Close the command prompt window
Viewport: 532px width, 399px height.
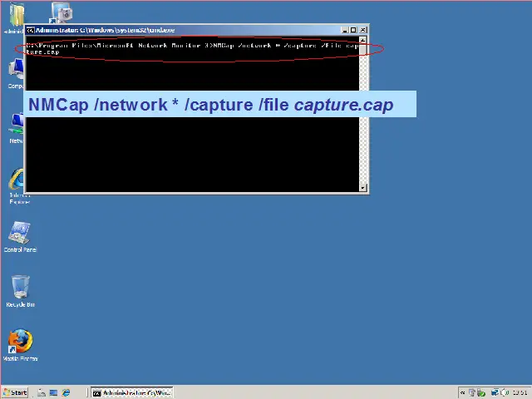coord(362,30)
